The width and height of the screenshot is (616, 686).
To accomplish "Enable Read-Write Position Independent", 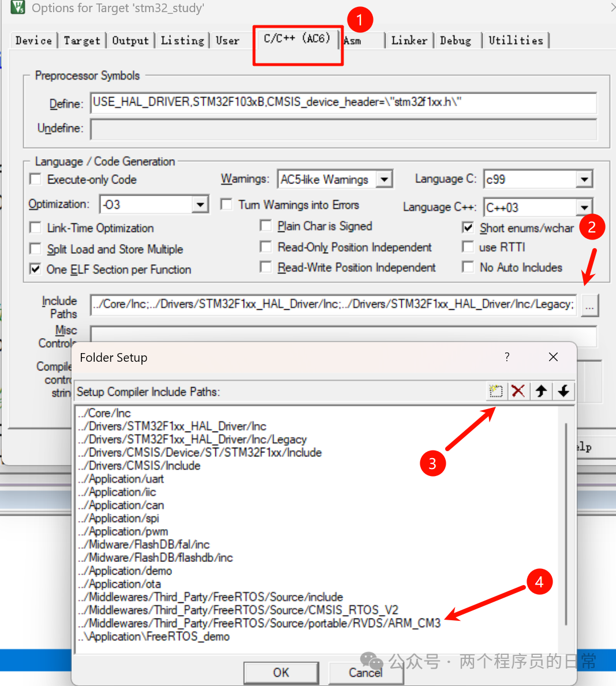I will coord(266,267).
